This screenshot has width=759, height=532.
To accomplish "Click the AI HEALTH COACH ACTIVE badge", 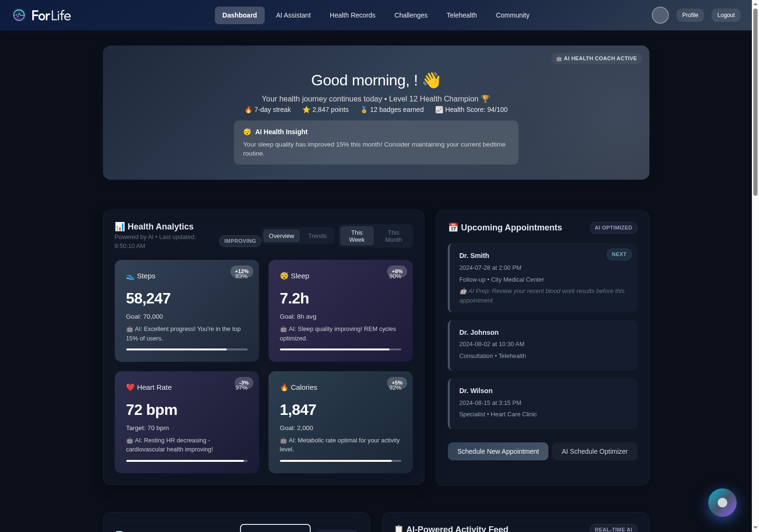I will (x=596, y=58).
